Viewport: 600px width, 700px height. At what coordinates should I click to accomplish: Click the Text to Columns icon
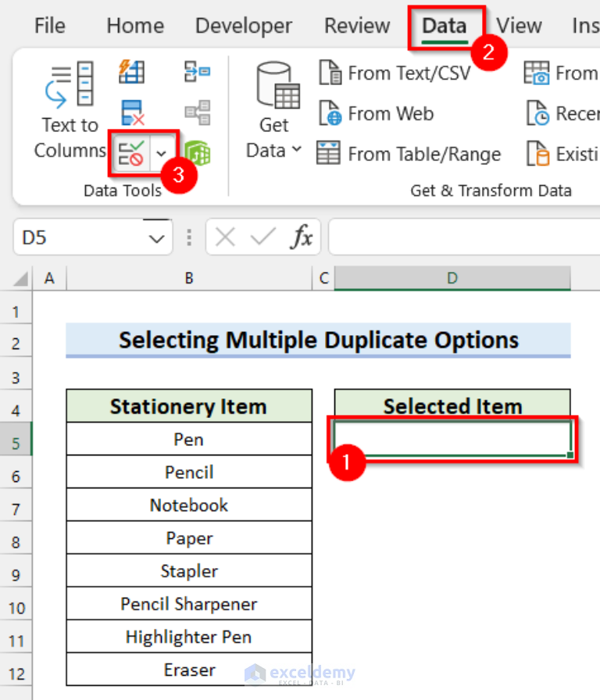point(69,84)
